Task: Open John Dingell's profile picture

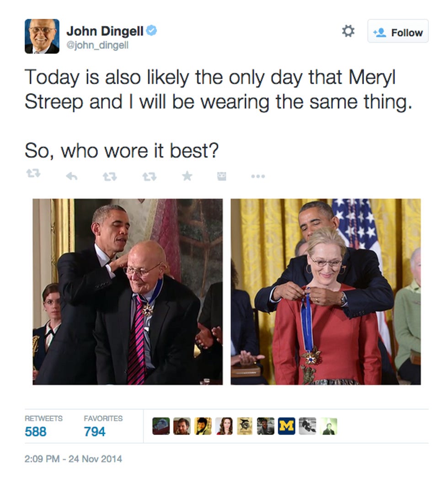Action: [42, 36]
